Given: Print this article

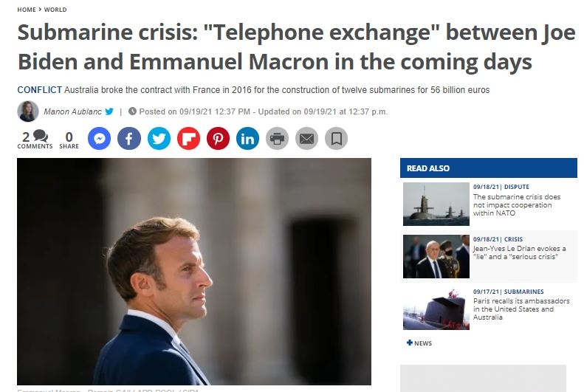Looking at the screenshot, I should [x=277, y=138].
